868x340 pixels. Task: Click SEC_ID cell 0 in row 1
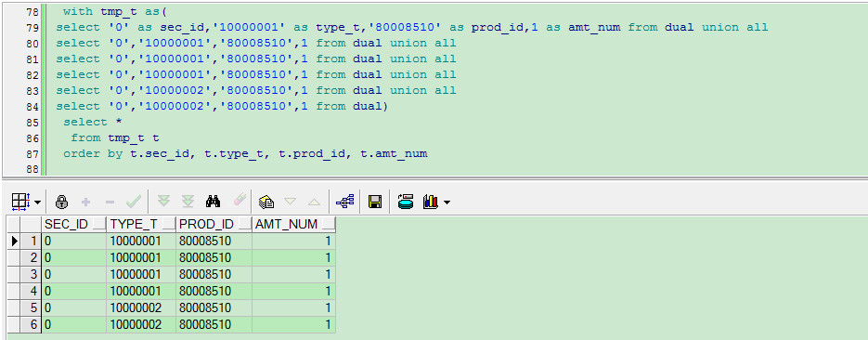pyautogui.click(x=74, y=241)
